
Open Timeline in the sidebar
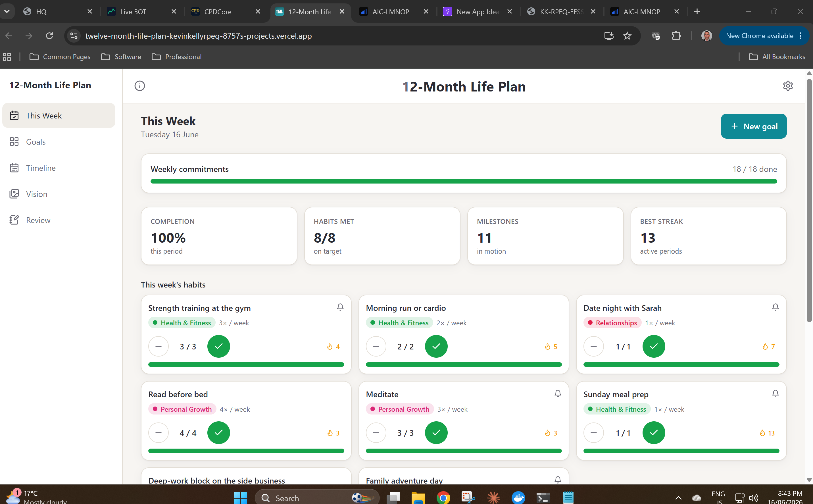click(59, 168)
